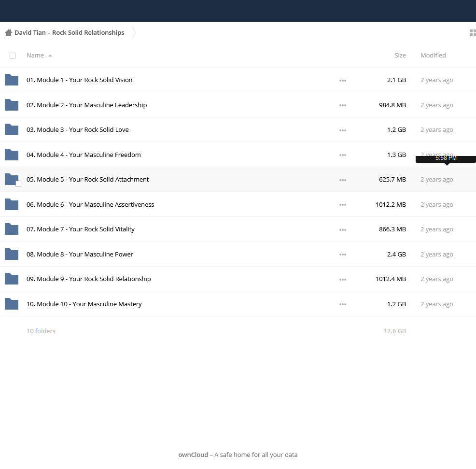
Task: Open folder icon for Module 10 Your Masculine Mastery
Action: pos(12,304)
